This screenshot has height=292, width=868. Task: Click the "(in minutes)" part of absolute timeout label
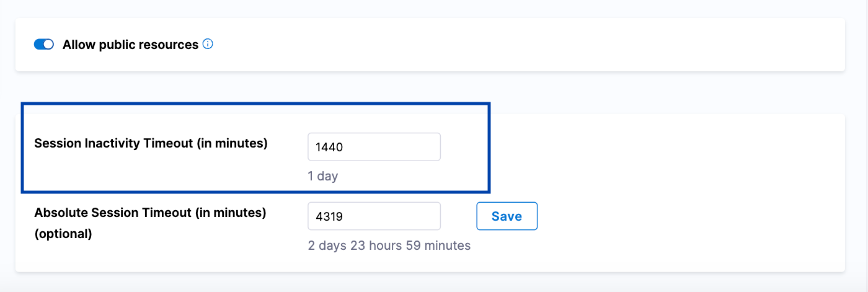pyautogui.click(x=231, y=213)
